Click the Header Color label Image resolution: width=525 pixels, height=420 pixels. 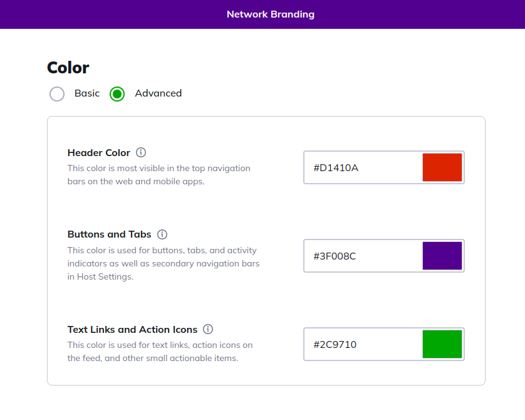[99, 153]
